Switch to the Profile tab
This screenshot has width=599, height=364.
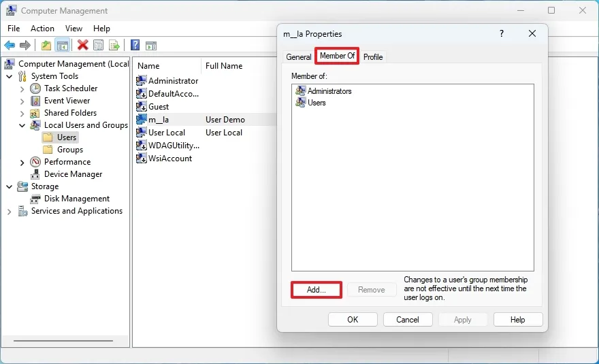(x=373, y=57)
